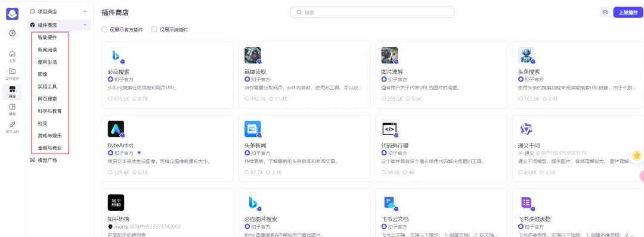Viewport: 644px width, 237px height.
Task: Open the 飞书云文档 plugin title
Action: tap(395, 219)
